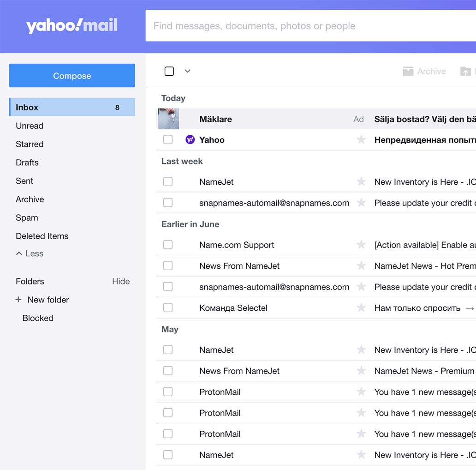Select the Last week NameJet email checkbox
The height and width of the screenshot is (470, 476).
pyautogui.click(x=168, y=182)
